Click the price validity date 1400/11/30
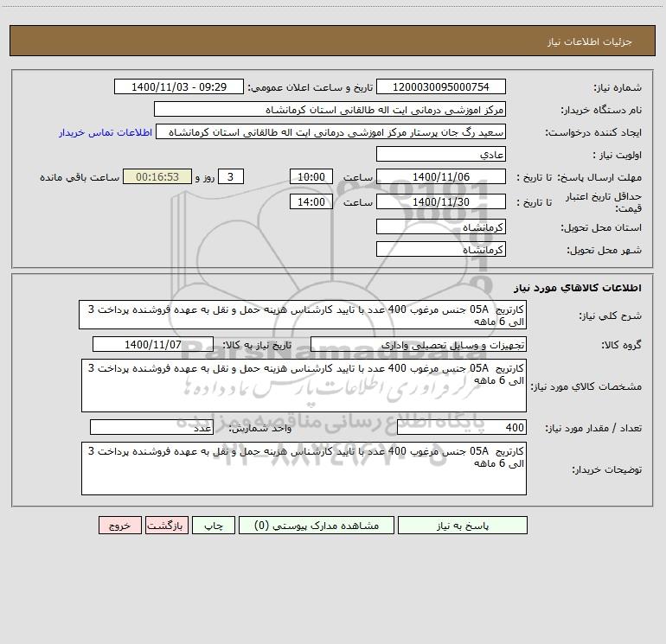This screenshot has width=666, height=644. tap(441, 201)
